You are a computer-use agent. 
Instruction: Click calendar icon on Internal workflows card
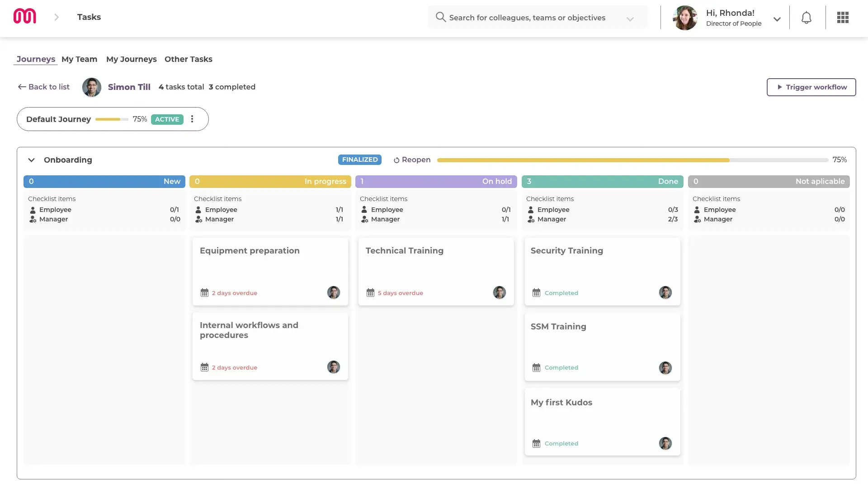[204, 367]
